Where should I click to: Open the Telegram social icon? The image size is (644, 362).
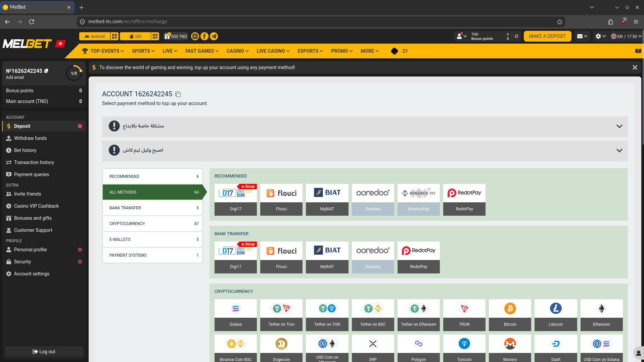click(x=214, y=36)
